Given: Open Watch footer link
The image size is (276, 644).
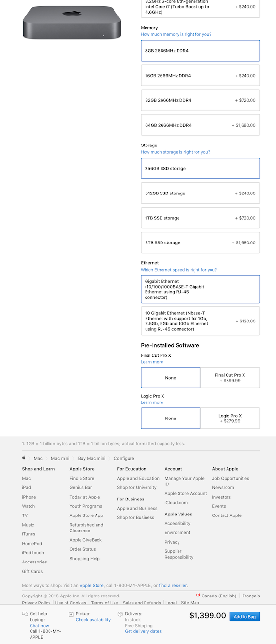Looking at the screenshot, I should tap(29, 506).
